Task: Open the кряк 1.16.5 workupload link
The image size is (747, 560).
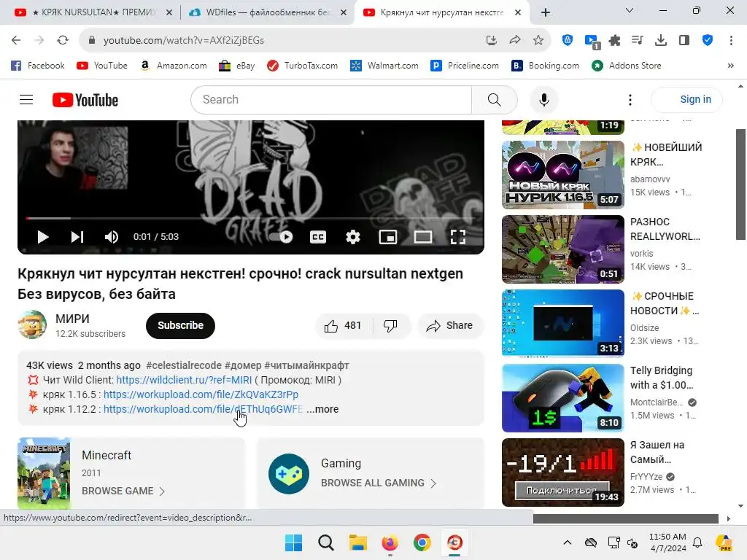Action: (201, 394)
